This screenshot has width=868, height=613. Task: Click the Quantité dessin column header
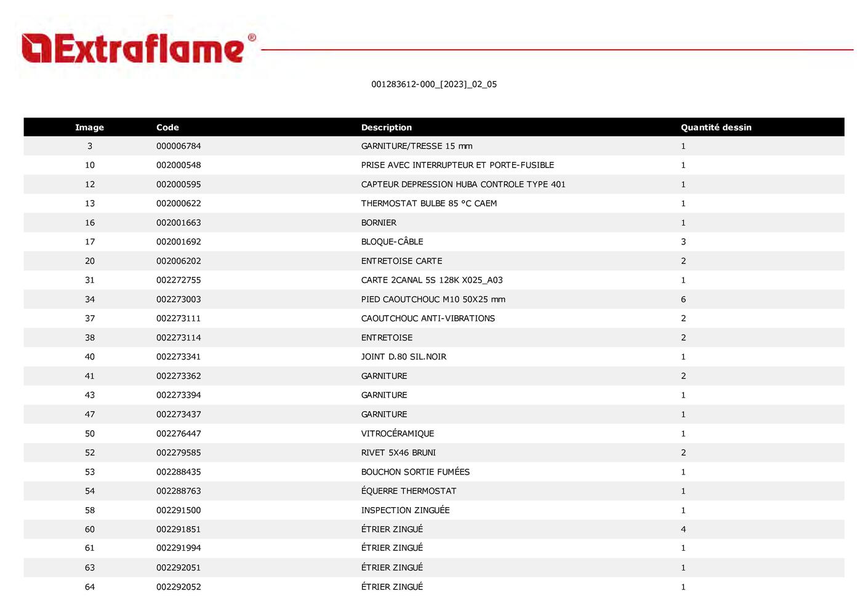[715, 127]
